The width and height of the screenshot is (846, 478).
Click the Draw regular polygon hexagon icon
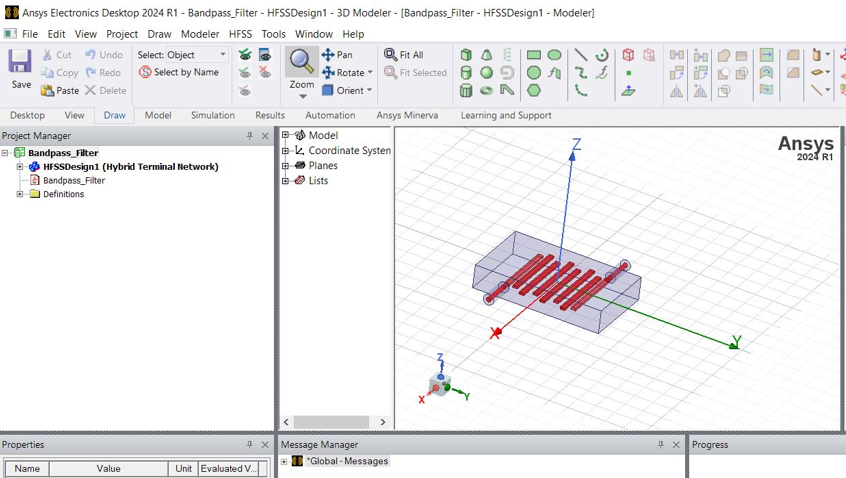pos(534,91)
